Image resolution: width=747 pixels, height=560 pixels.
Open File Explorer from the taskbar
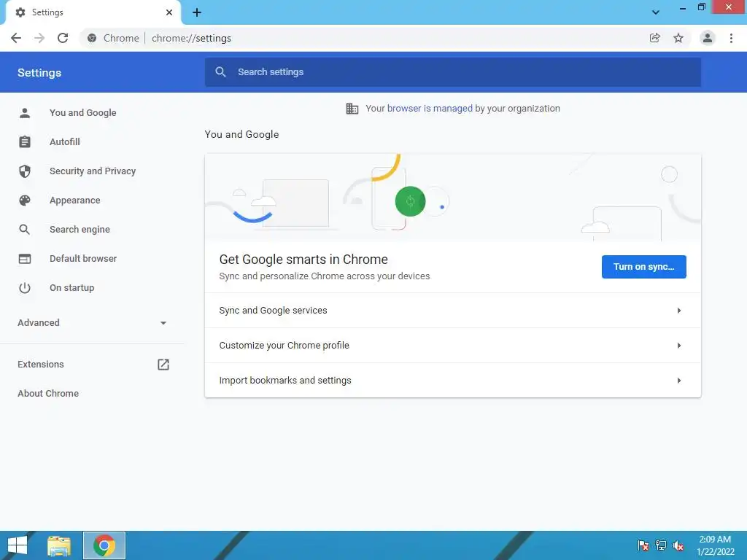(59, 545)
